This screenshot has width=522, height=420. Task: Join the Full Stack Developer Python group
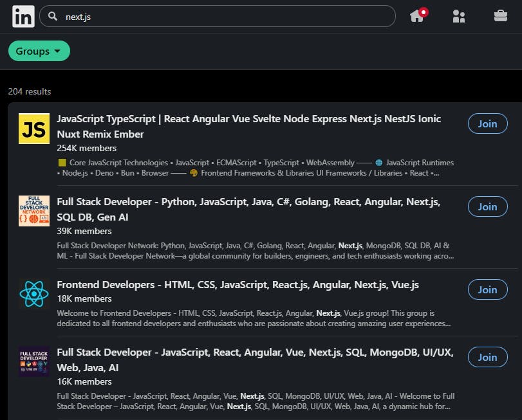point(487,206)
